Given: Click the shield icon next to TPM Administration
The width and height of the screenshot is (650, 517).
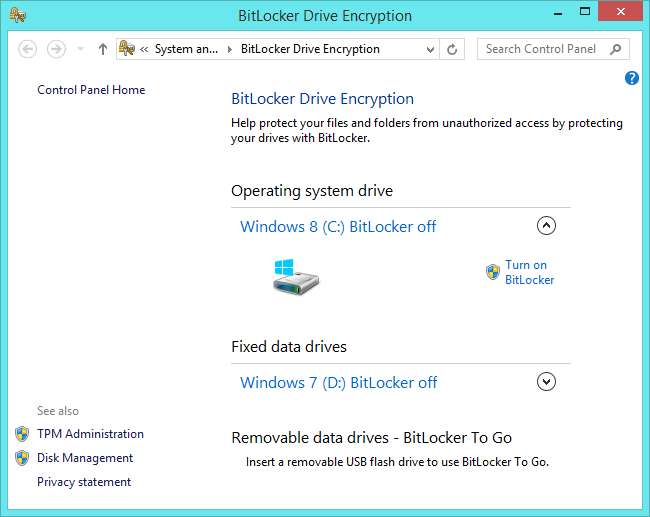Looking at the screenshot, I should click(22, 434).
